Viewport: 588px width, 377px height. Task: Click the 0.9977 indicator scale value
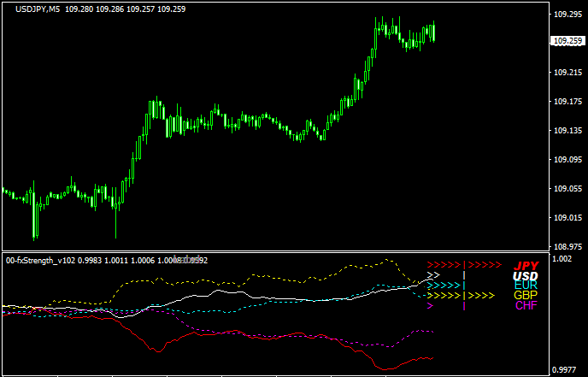(x=565, y=369)
